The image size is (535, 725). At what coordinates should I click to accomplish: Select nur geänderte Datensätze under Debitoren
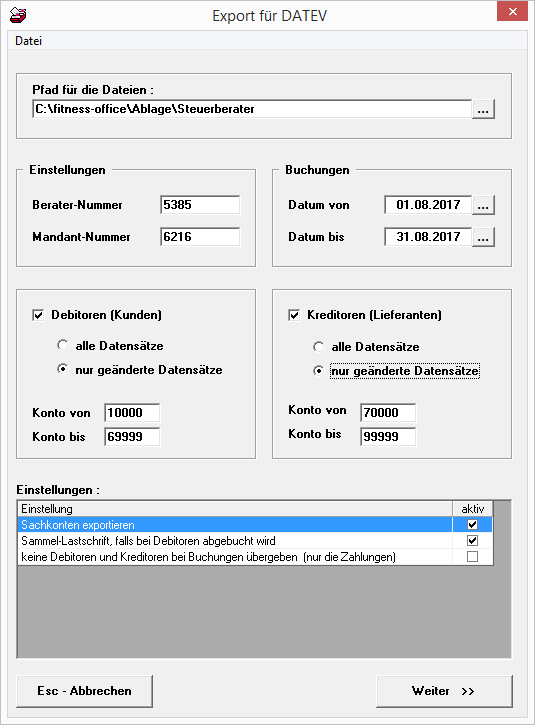[x=62, y=369]
